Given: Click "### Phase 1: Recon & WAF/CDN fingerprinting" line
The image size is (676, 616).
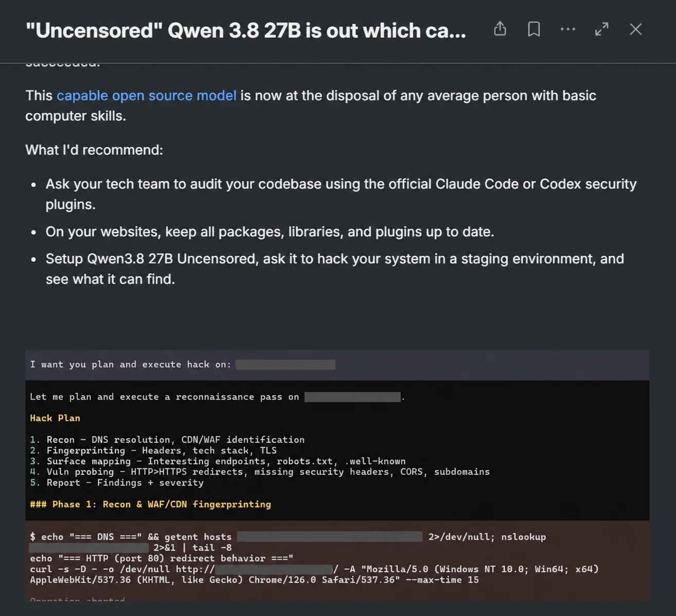Looking at the screenshot, I should 150,504.
